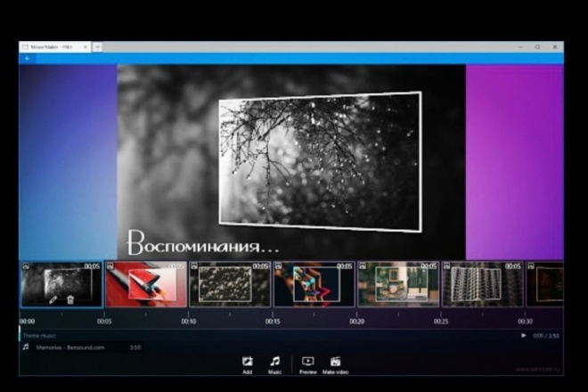
Task: Click the Make video icon
Action: coord(335,361)
